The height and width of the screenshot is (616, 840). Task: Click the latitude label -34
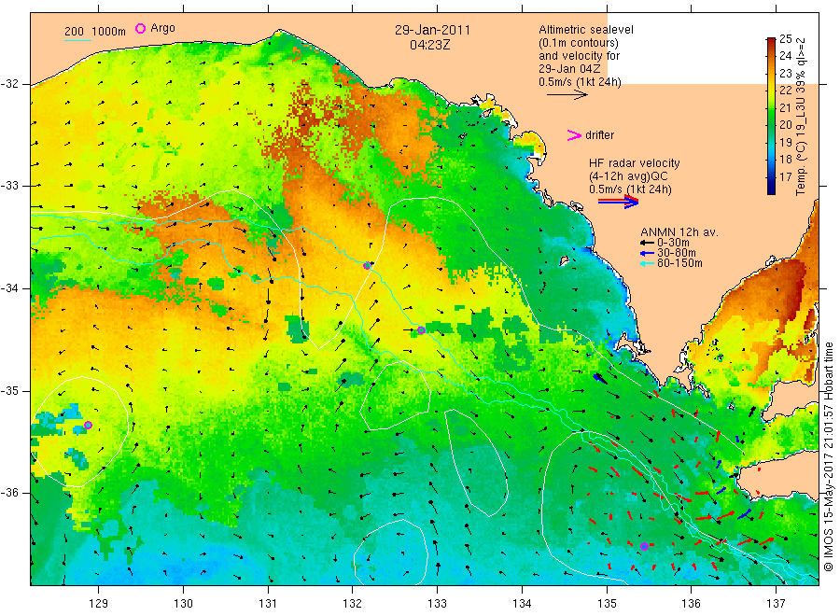9,288
